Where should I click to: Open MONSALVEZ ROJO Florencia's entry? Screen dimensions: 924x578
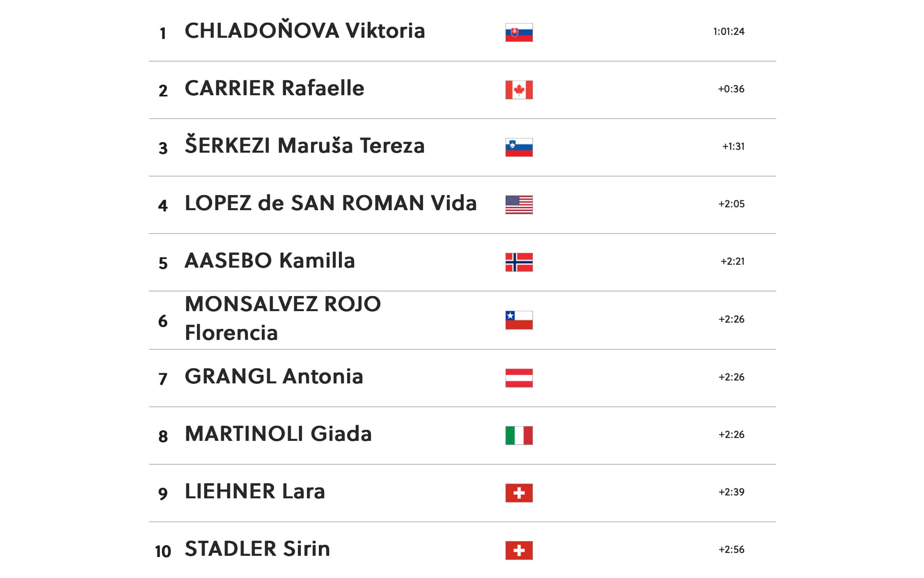(283, 319)
